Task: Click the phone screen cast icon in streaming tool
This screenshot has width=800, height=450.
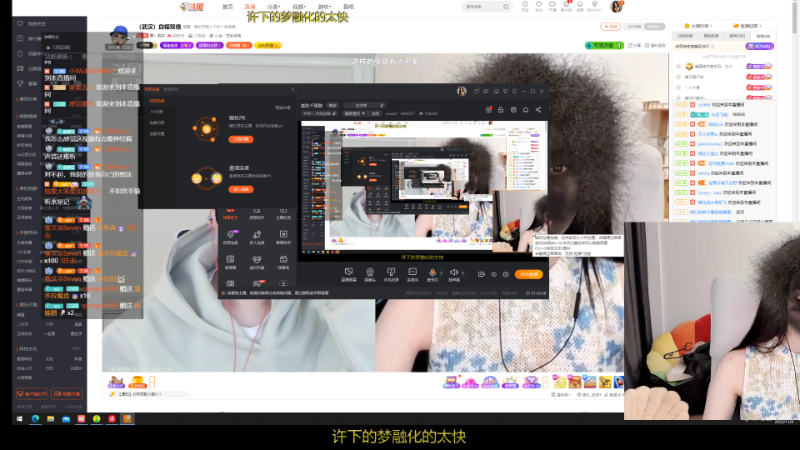Action: [391, 274]
